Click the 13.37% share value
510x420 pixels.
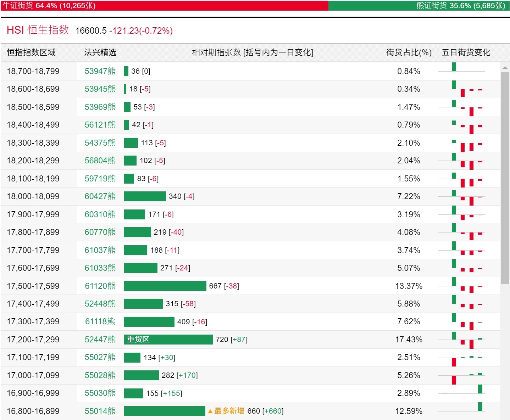tap(409, 286)
